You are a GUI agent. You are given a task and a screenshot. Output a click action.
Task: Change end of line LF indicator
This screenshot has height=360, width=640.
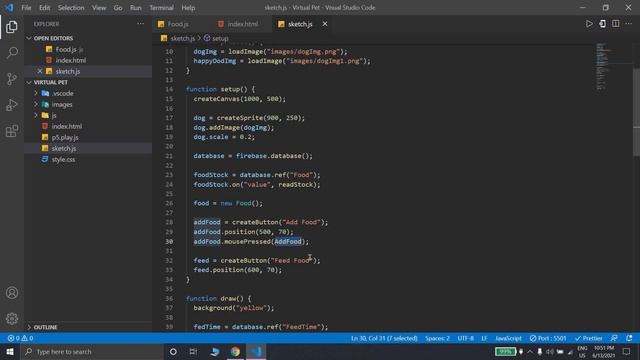(x=484, y=338)
